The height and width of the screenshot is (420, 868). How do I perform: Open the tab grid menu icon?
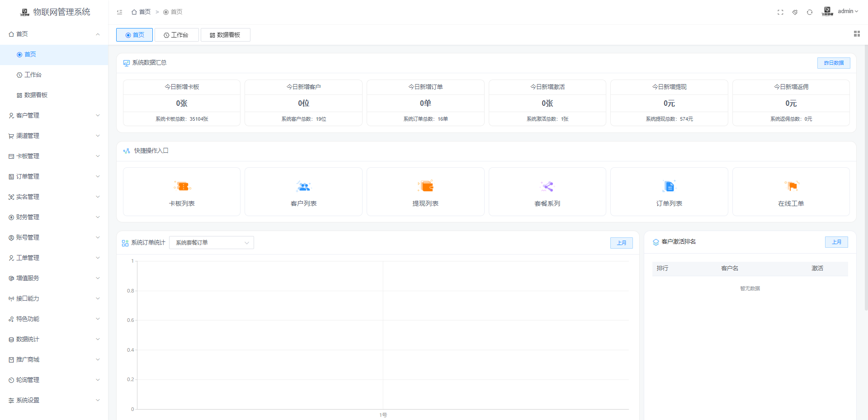tap(857, 34)
